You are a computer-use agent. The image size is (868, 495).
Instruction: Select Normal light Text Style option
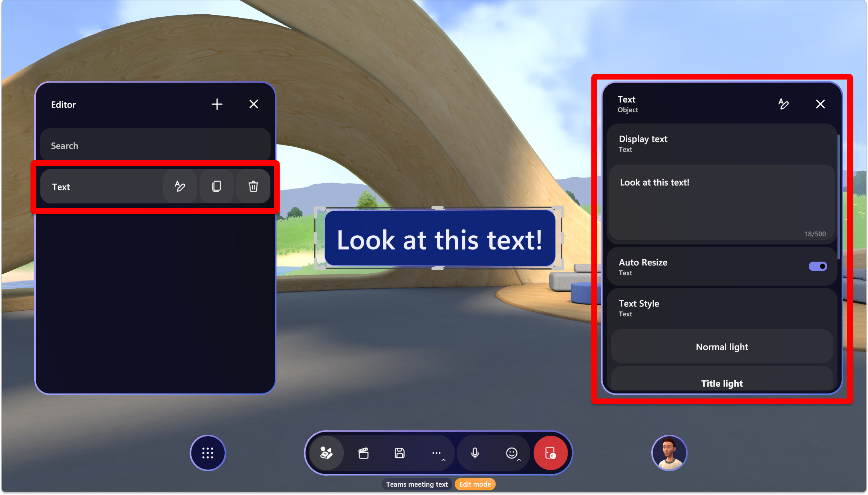pyautogui.click(x=721, y=346)
